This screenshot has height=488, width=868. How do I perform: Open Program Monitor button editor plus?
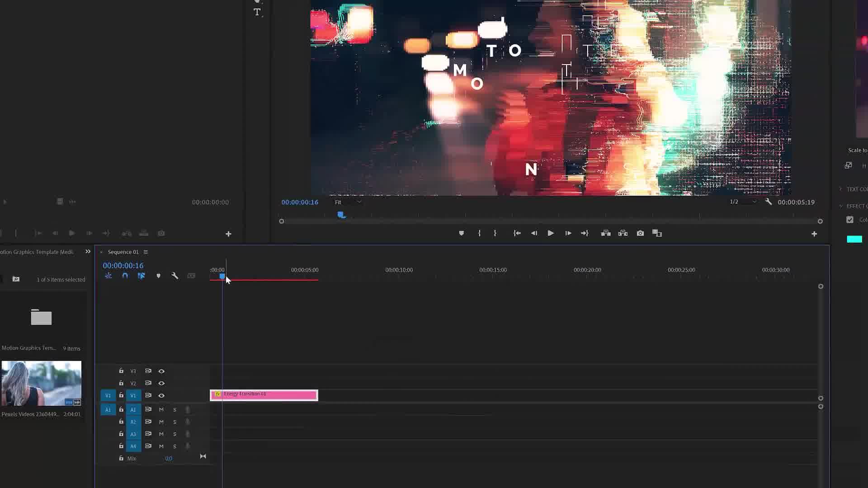pos(814,234)
